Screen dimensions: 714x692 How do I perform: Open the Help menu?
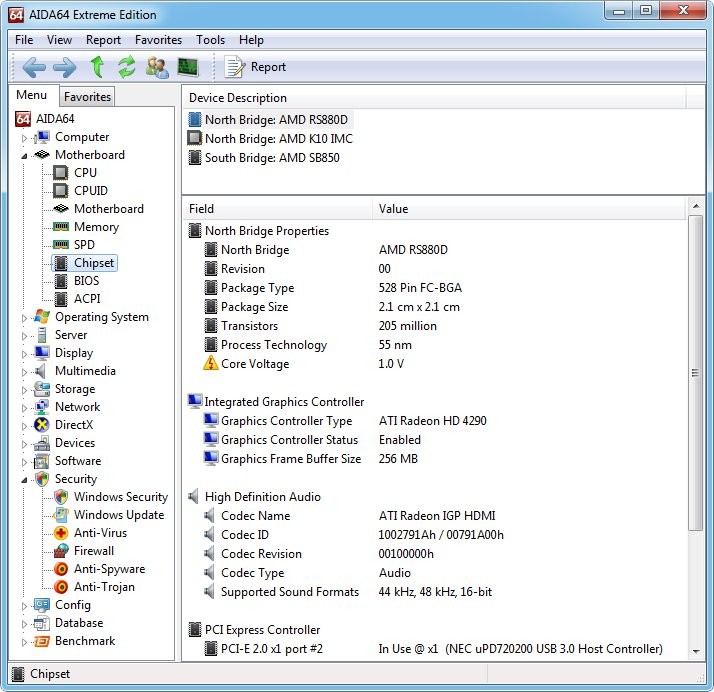tap(251, 40)
